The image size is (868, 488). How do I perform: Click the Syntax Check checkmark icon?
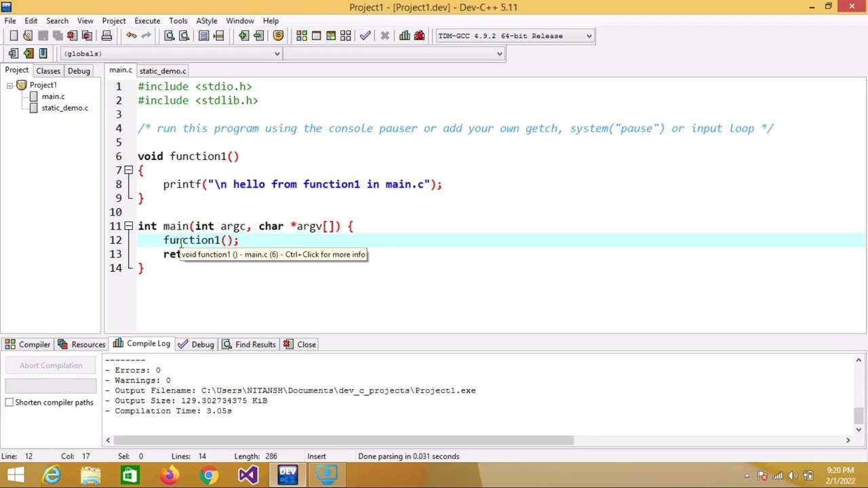(x=365, y=35)
